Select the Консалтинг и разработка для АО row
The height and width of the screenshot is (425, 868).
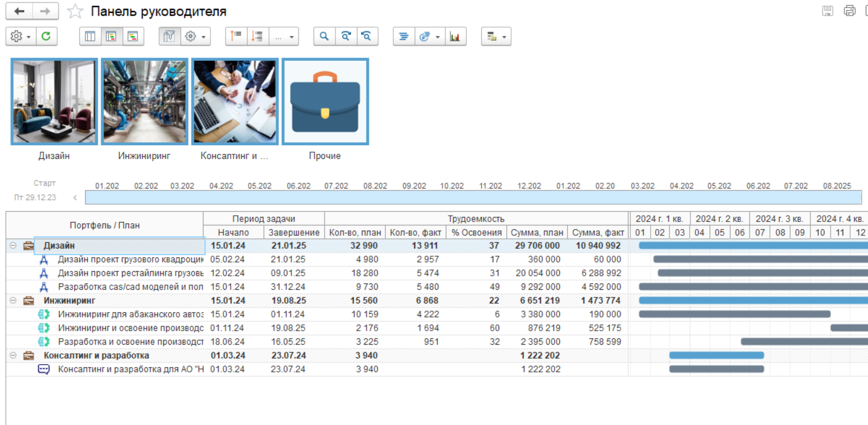pos(131,369)
